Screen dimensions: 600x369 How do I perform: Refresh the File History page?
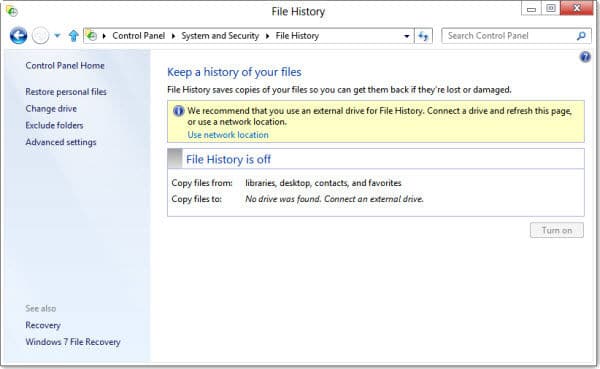pyautogui.click(x=423, y=36)
